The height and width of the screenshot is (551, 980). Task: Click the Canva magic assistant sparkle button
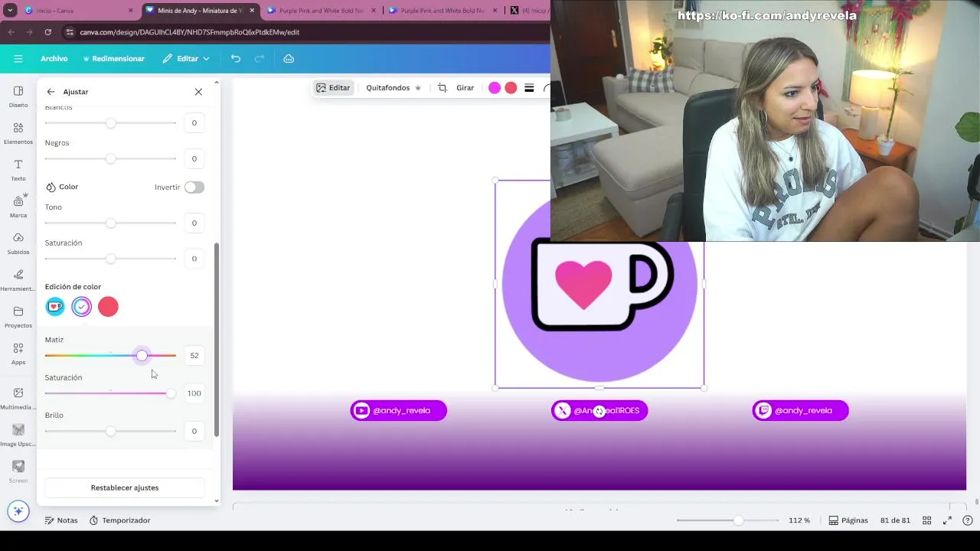click(18, 511)
